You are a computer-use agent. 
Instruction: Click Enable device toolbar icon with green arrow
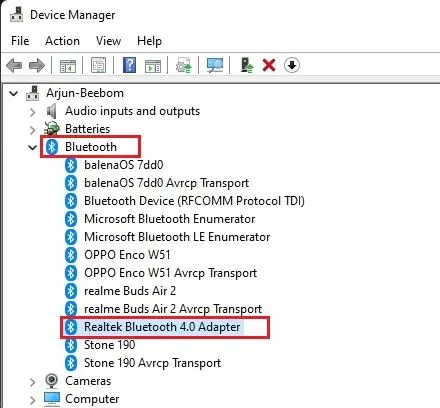[x=247, y=65]
